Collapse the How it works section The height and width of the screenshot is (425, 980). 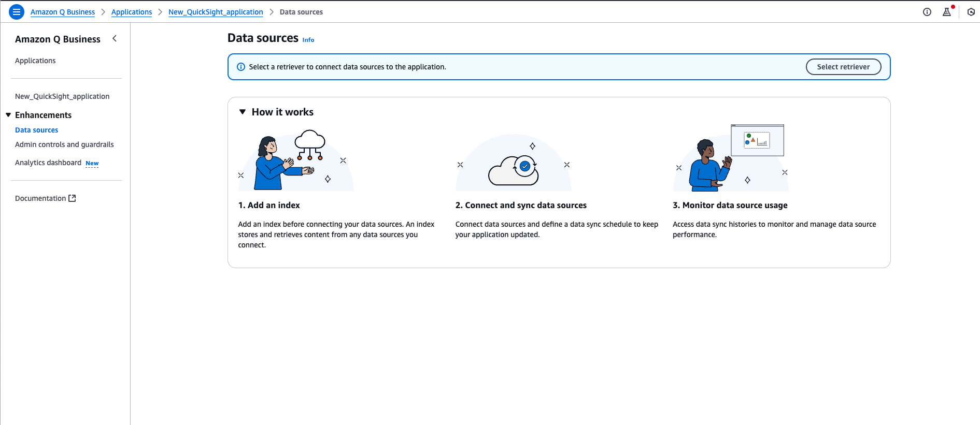[x=243, y=112]
